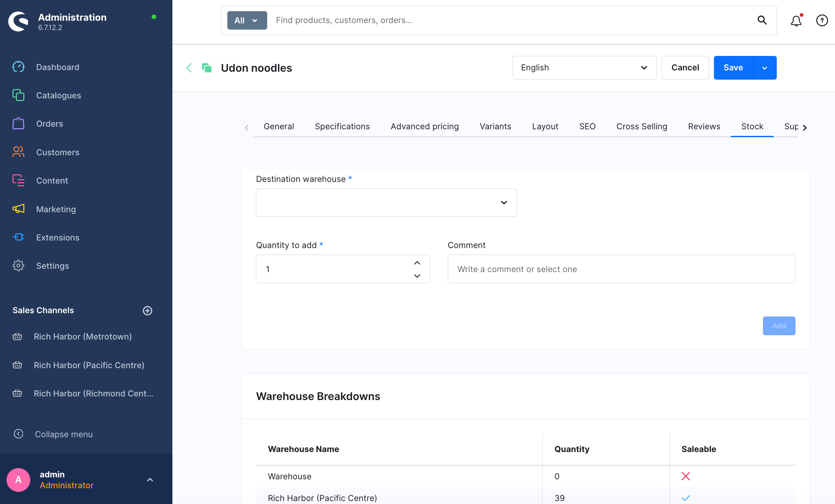Open the English language dropdown
Viewport: 835px width, 504px height.
point(585,68)
